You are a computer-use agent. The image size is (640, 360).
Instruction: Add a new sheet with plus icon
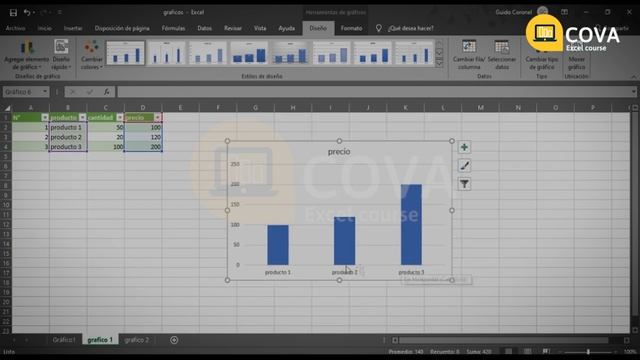(174, 340)
